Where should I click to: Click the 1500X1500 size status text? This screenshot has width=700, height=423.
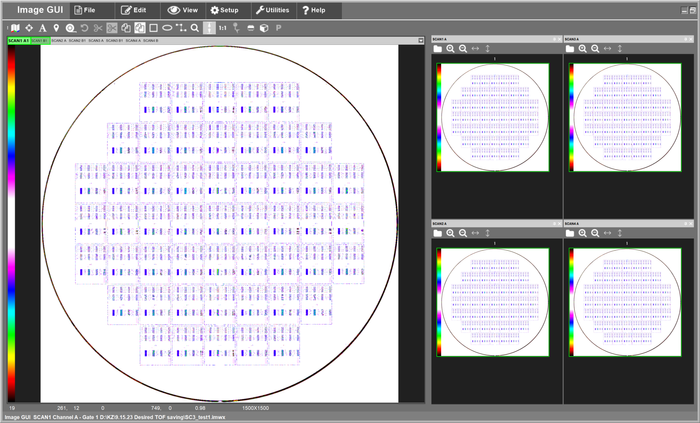pyautogui.click(x=255, y=408)
